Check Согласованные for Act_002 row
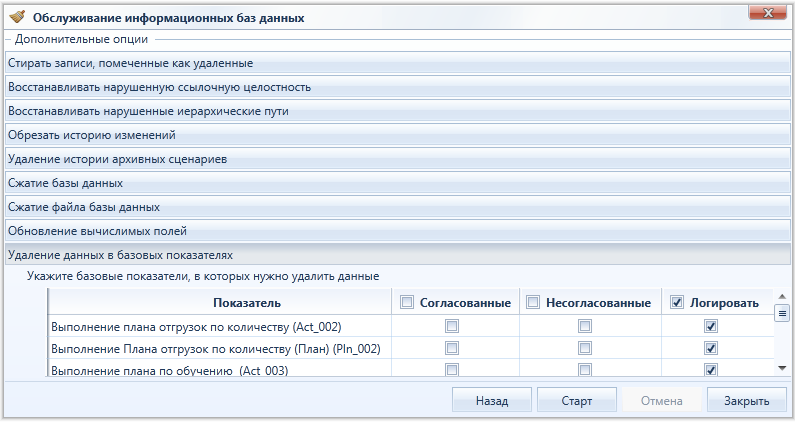This screenshot has width=795, height=422. (x=452, y=326)
